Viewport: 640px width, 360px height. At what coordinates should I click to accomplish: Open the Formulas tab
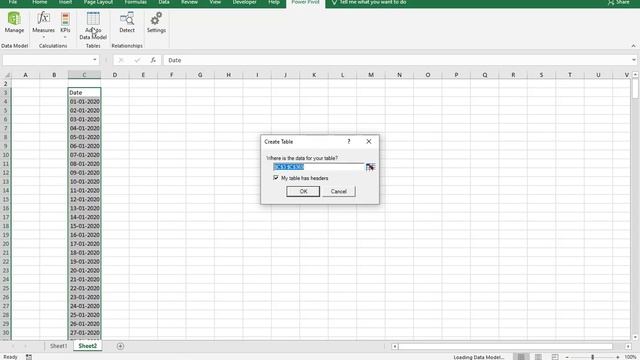point(136,2)
